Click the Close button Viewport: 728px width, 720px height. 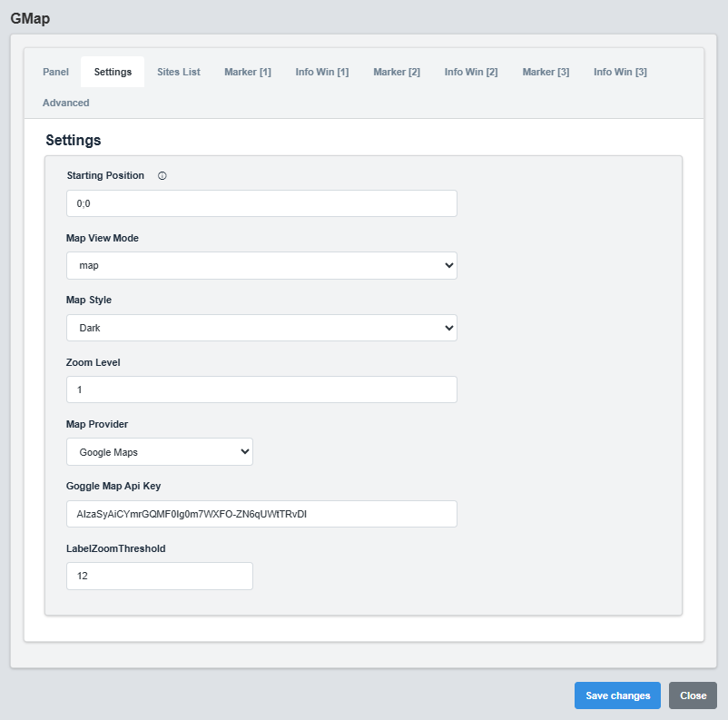[693, 695]
